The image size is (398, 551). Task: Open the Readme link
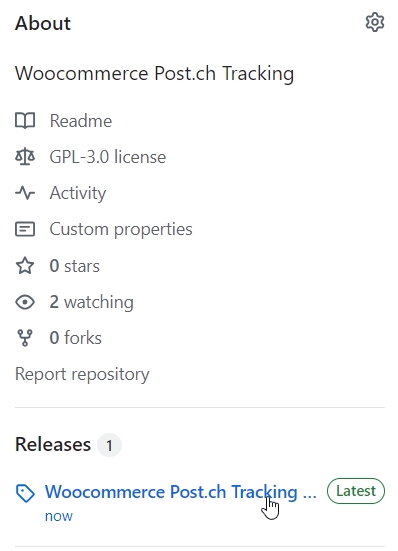tap(81, 121)
